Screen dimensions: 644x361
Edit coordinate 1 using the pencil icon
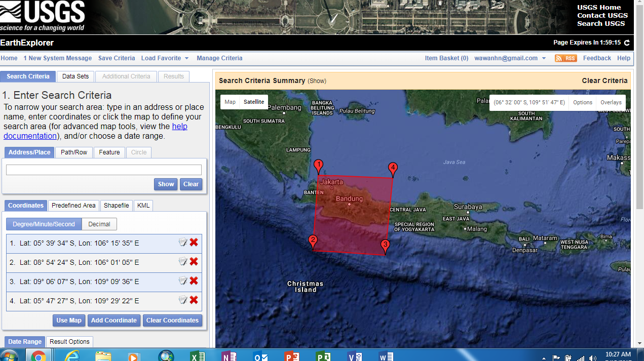(182, 242)
